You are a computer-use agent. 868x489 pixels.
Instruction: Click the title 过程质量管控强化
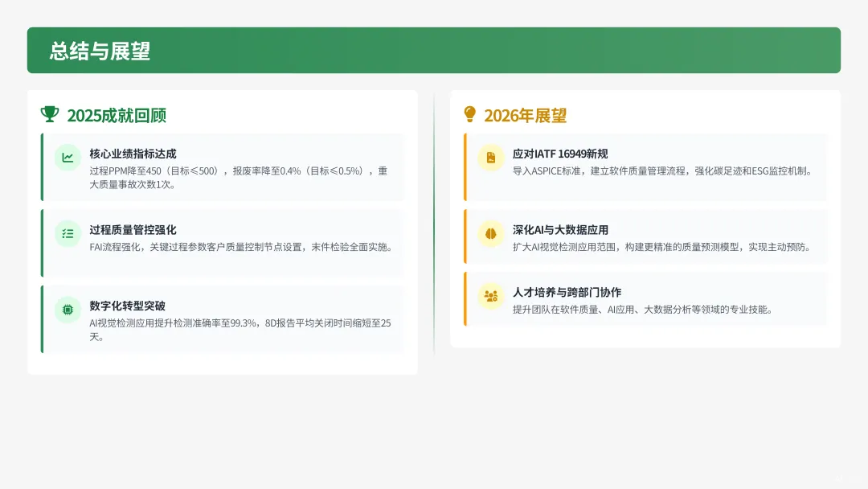[x=133, y=229]
